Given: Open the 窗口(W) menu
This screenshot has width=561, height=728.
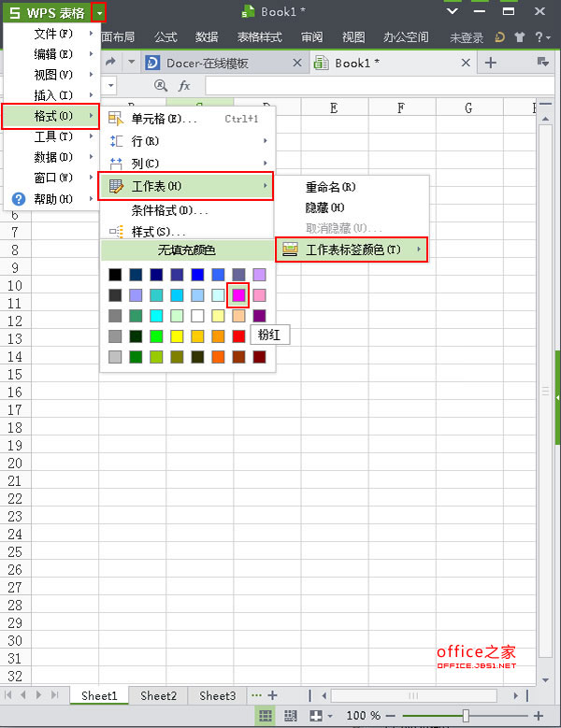Looking at the screenshot, I should point(52,178).
